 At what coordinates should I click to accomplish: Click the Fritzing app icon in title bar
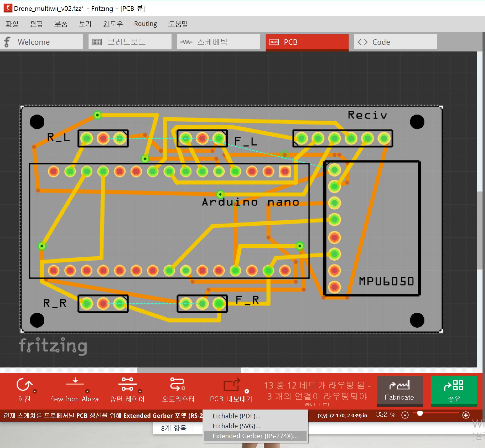point(8,8)
